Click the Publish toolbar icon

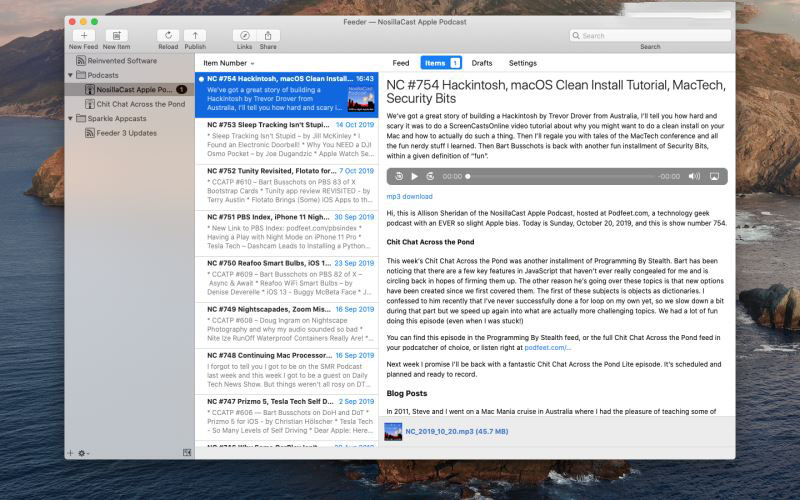[195, 35]
